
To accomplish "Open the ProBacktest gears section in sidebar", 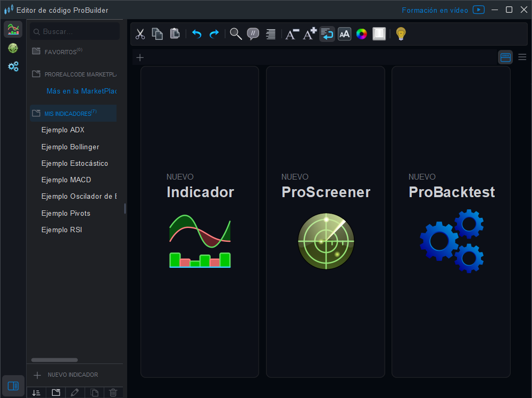I will pyautogui.click(x=13, y=66).
